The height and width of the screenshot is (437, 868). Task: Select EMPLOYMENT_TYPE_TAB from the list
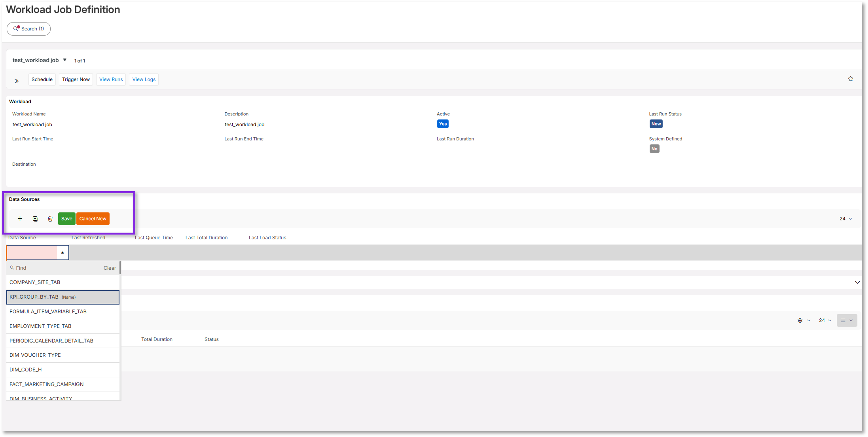[x=63, y=326]
